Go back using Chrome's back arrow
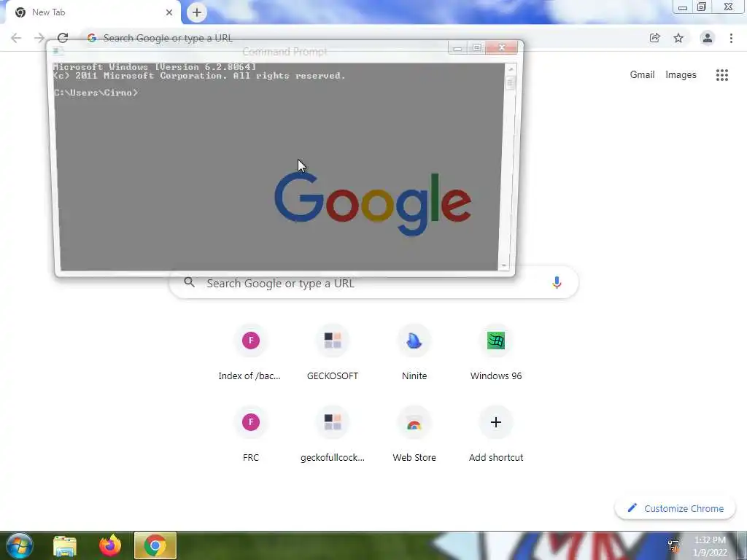747x560 pixels. 16,38
